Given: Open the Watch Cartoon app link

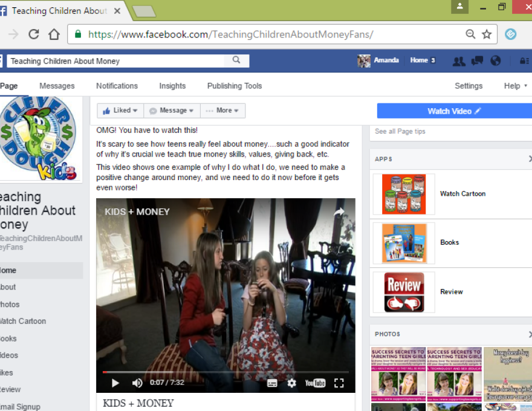Looking at the screenshot, I should [463, 193].
